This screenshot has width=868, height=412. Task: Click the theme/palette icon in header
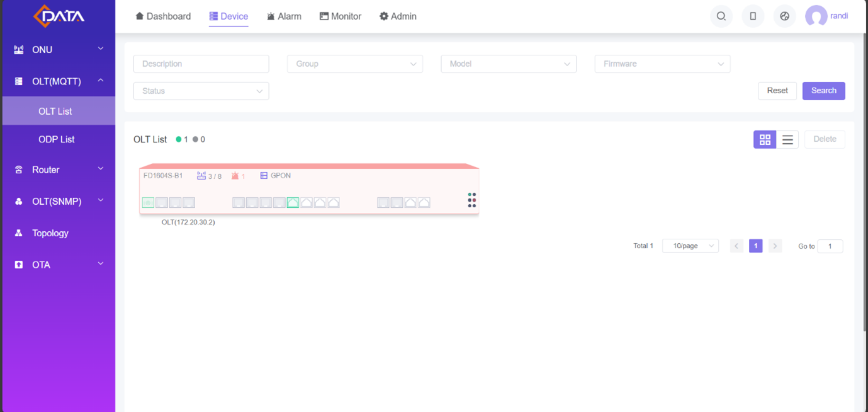point(784,16)
